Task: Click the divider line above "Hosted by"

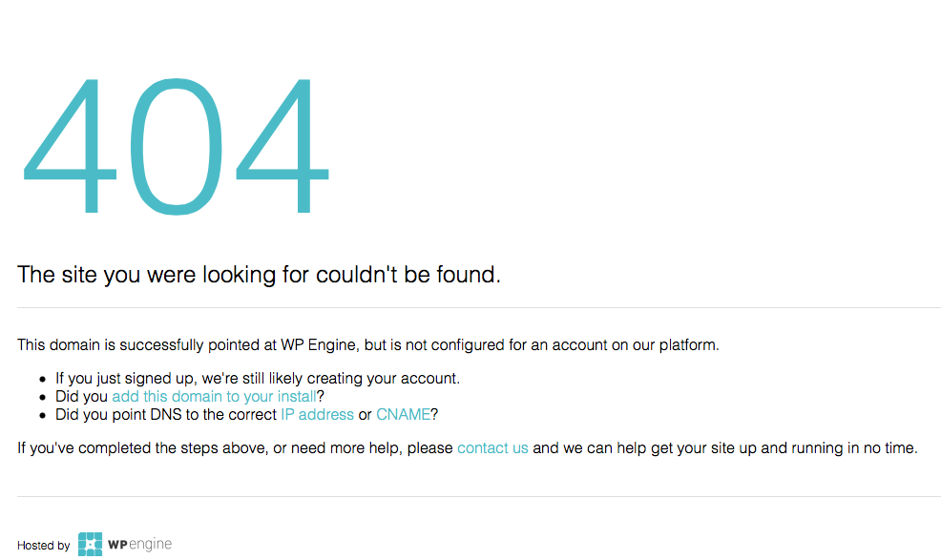Action: (479, 496)
